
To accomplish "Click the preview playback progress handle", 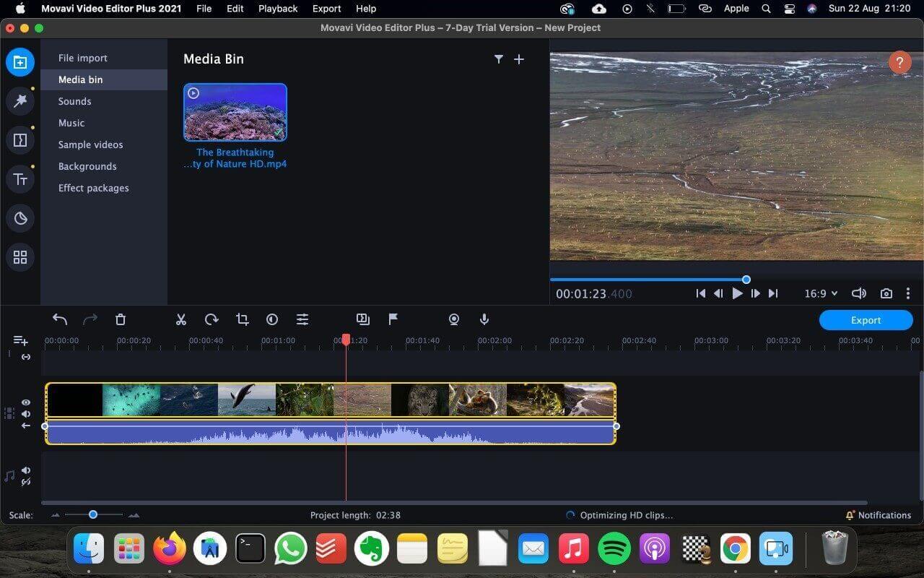I will pyautogui.click(x=746, y=280).
